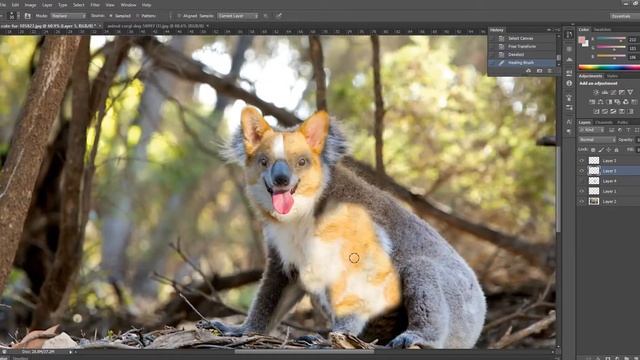Filter layers panel for pixel layers

pyautogui.click(x=611, y=130)
